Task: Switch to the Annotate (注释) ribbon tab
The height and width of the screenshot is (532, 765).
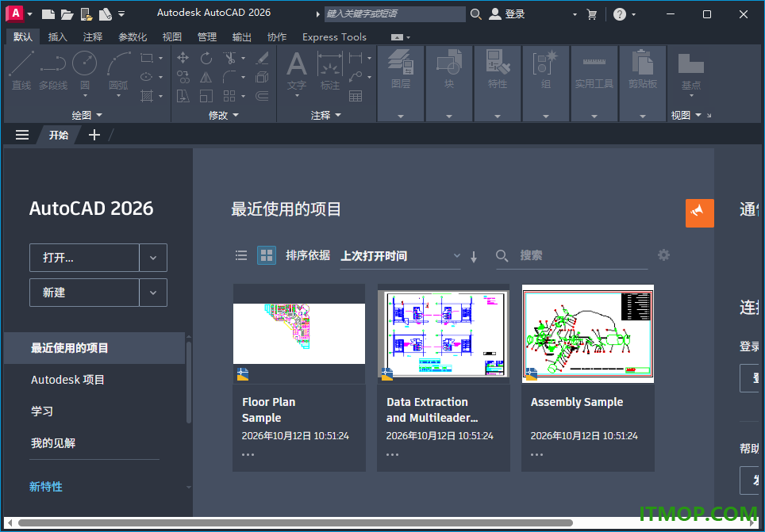Action: point(93,37)
